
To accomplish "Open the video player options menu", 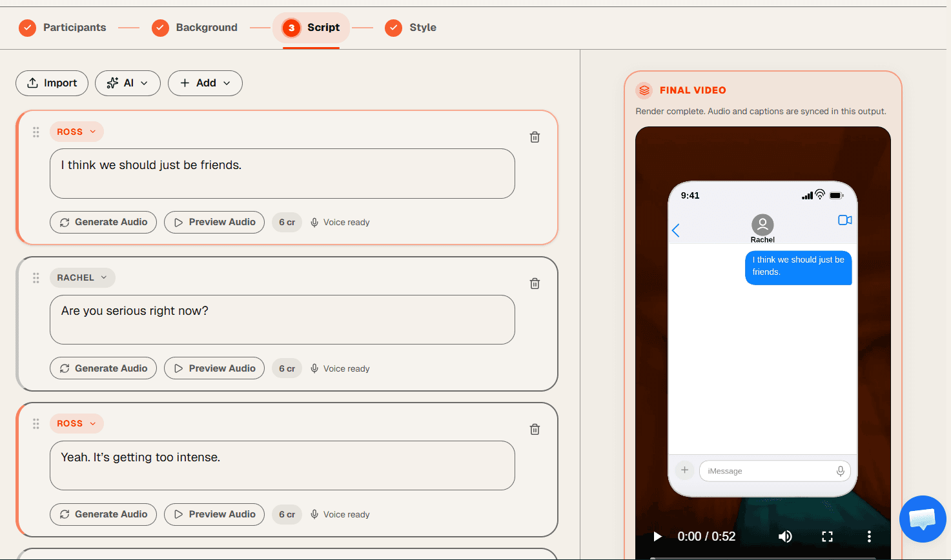I will (x=869, y=536).
